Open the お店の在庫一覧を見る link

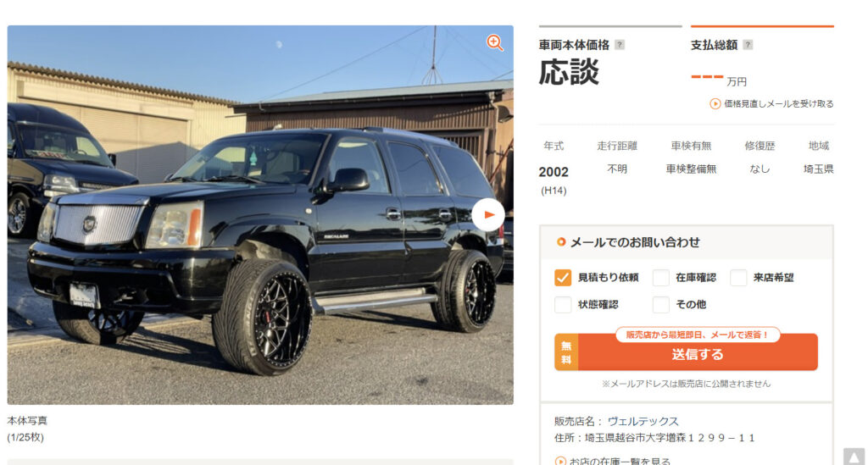620,461
